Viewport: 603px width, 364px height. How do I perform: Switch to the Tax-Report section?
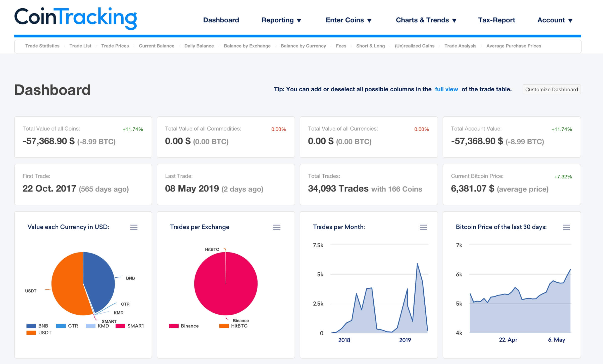(496, 20)
